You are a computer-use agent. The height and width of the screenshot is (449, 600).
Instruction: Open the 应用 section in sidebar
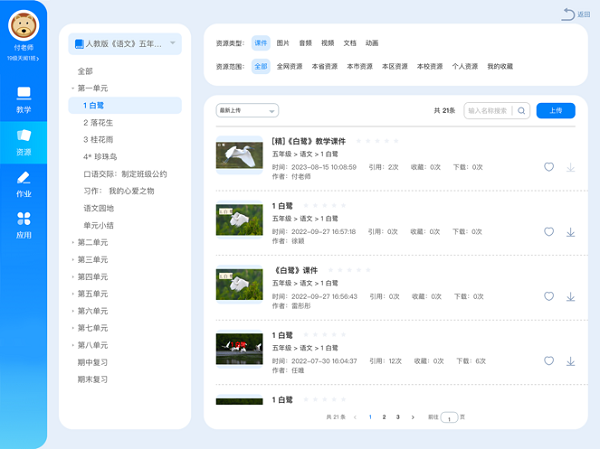(x=24, y=225)
